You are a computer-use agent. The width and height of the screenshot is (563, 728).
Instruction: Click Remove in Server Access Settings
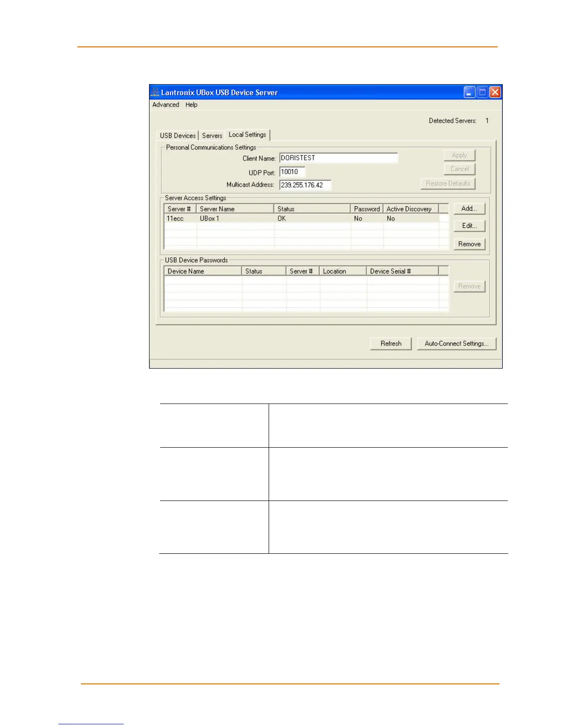(x=469, y=244)
